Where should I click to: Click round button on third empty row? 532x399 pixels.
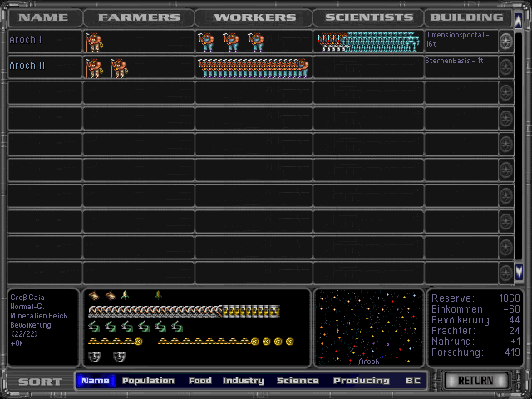click(x=505, y=145)
